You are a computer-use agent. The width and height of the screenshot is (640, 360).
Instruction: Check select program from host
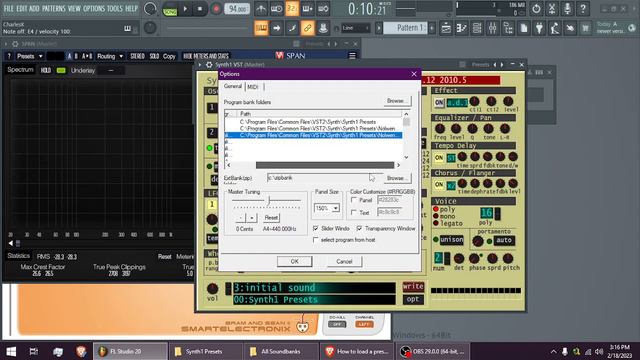pyautogui.click(x=316, y=240)
